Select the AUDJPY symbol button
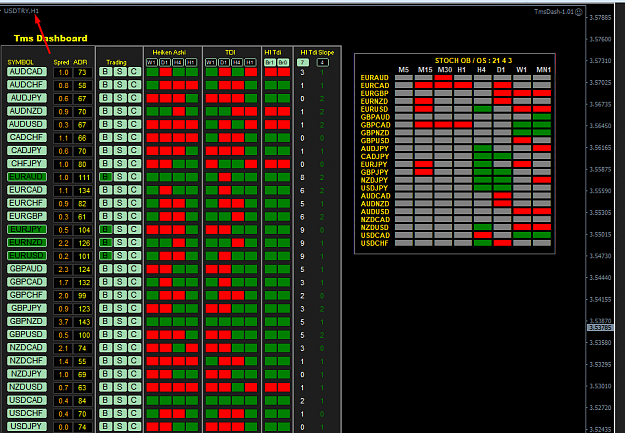Viewport: 625px width, 433px height. coord(27,98)
